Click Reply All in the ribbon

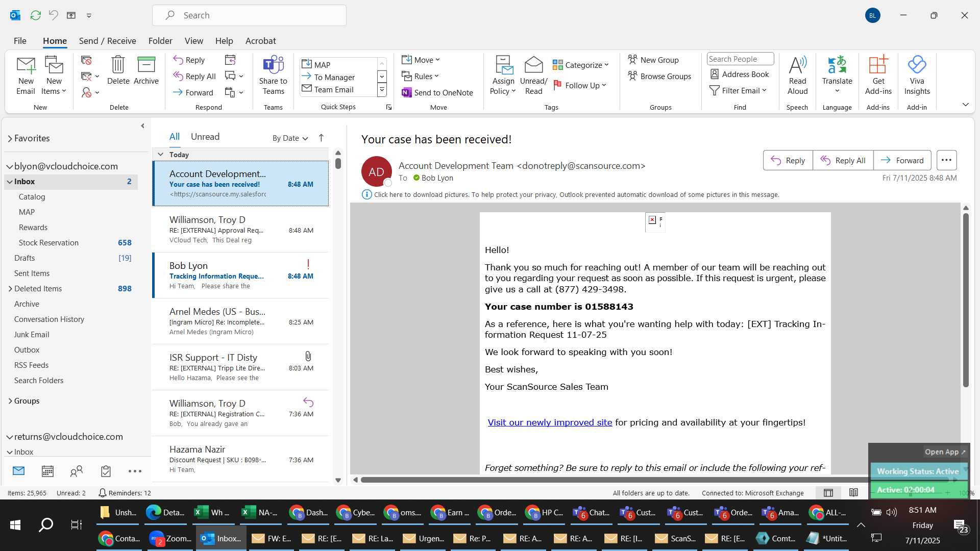(x=194, y=77)
